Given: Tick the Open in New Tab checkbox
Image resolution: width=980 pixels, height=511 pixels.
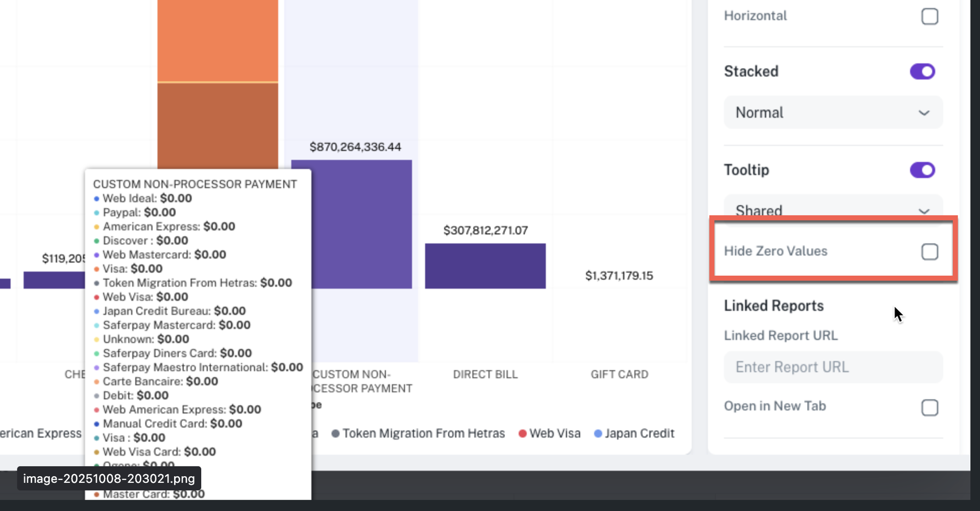Looking at the screenshot, I should (x=929, y=407).
